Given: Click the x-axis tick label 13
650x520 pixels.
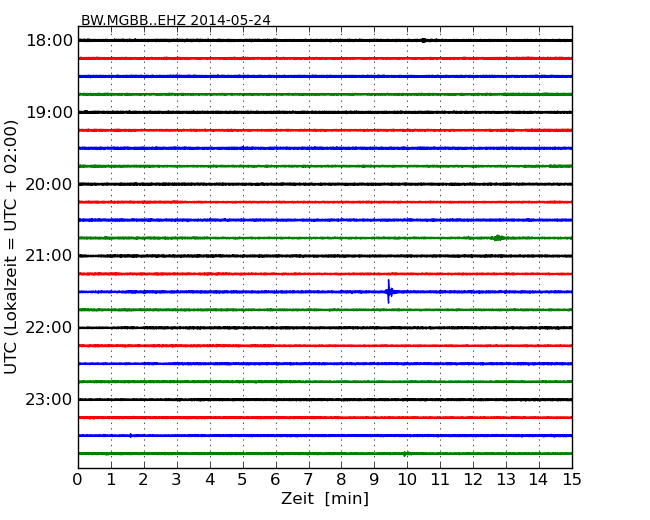Looking at the screenshot, I should pos(506,480).
